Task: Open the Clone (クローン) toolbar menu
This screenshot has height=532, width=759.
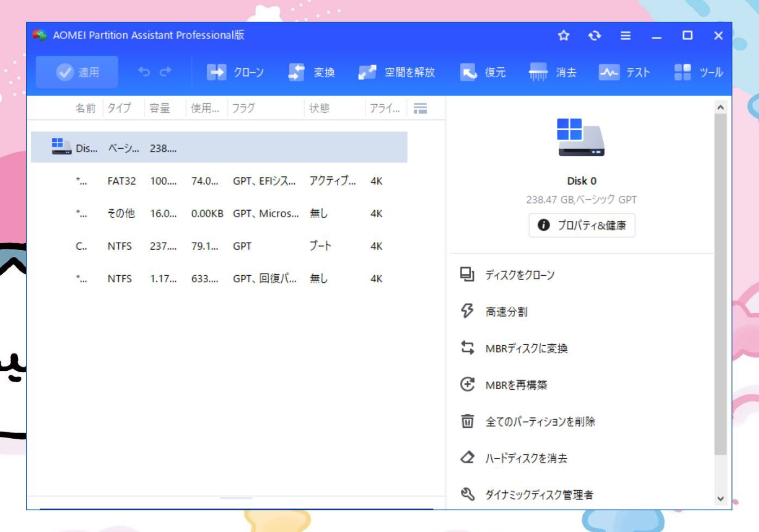Action: pos(235,72)
